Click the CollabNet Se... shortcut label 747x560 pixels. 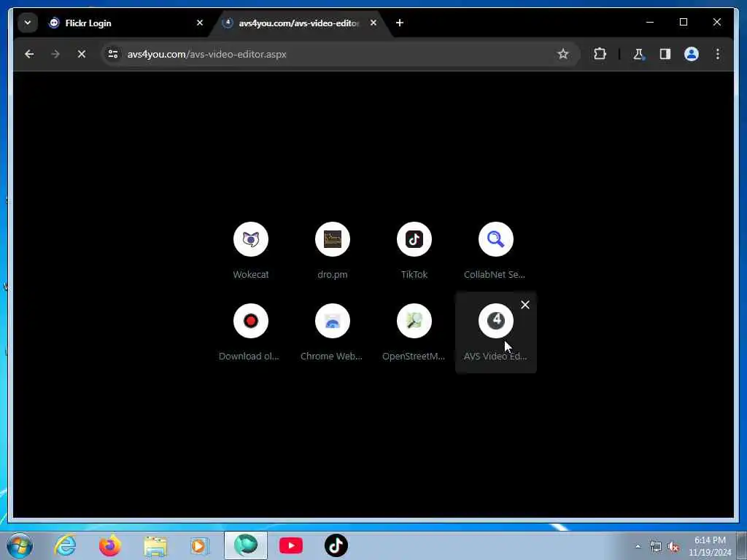[495, 275]
